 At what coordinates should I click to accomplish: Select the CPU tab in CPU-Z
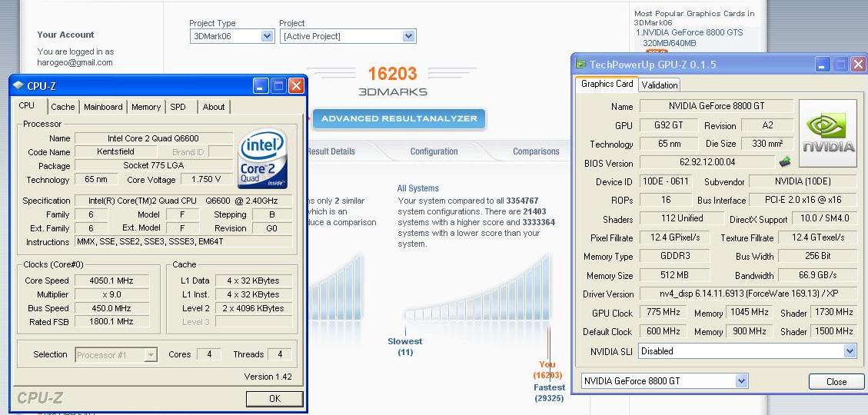tap(27, 106)
